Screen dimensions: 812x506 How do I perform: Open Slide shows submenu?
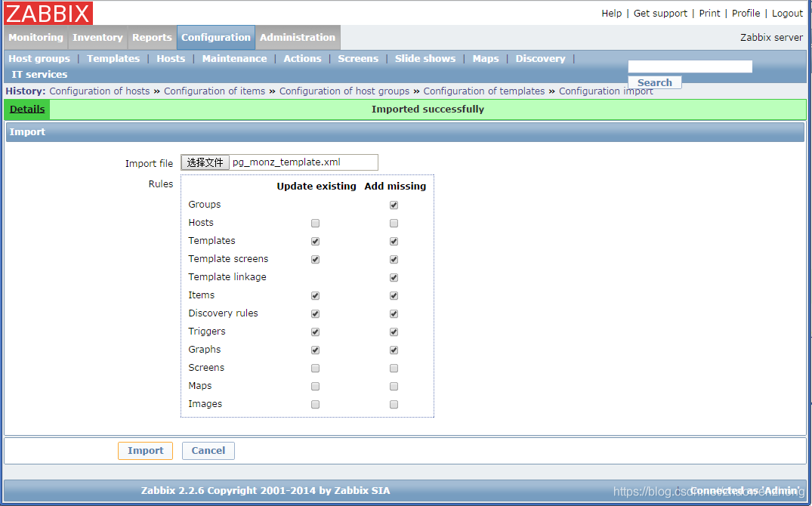[x=425, y=58]
